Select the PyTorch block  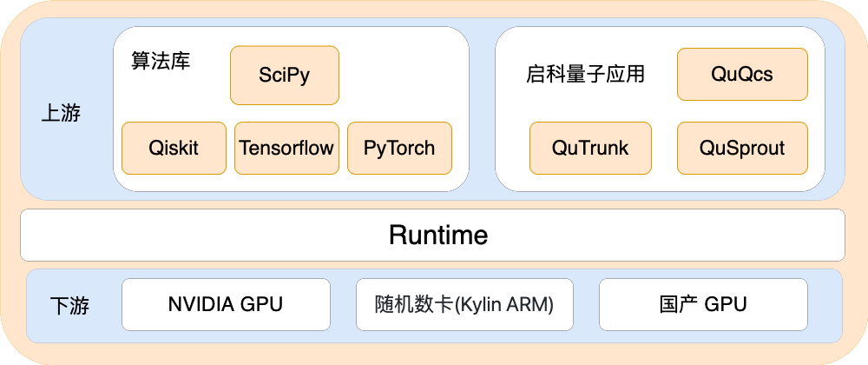tap(399, 148)
